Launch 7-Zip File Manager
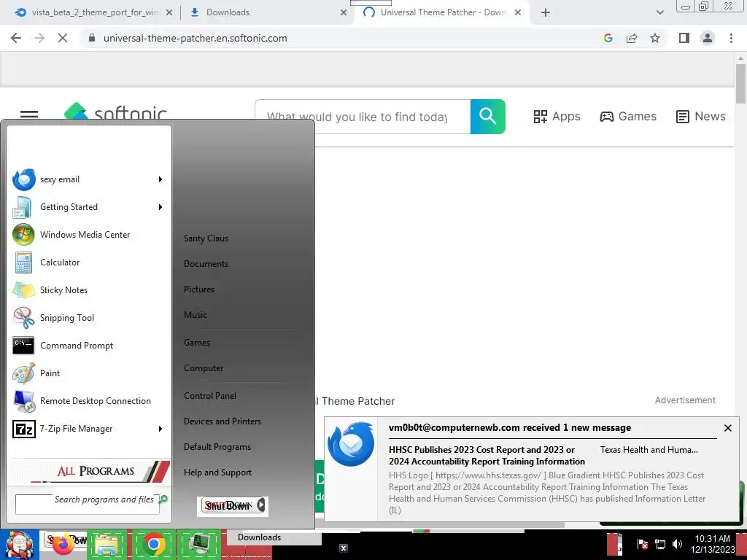This screenshot has width=747, height=560. [88, 429]
